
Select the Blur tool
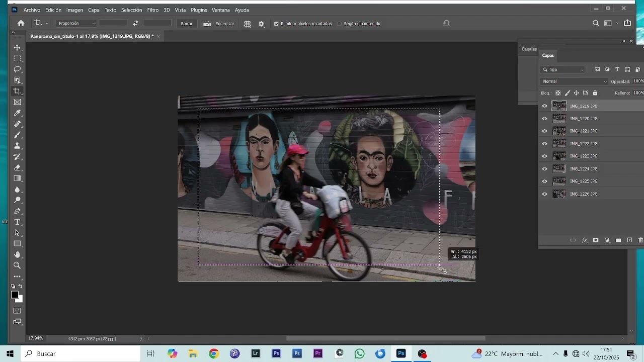pyautogui.click(x=17, y=190)
